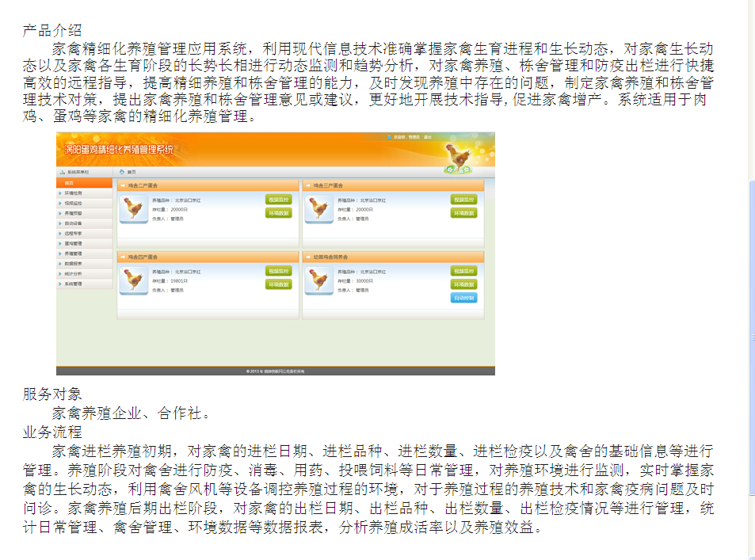
Task: Click the 系统菜单栏 sidebar header label
Action: pyautogui.click(x=78, y=172)
